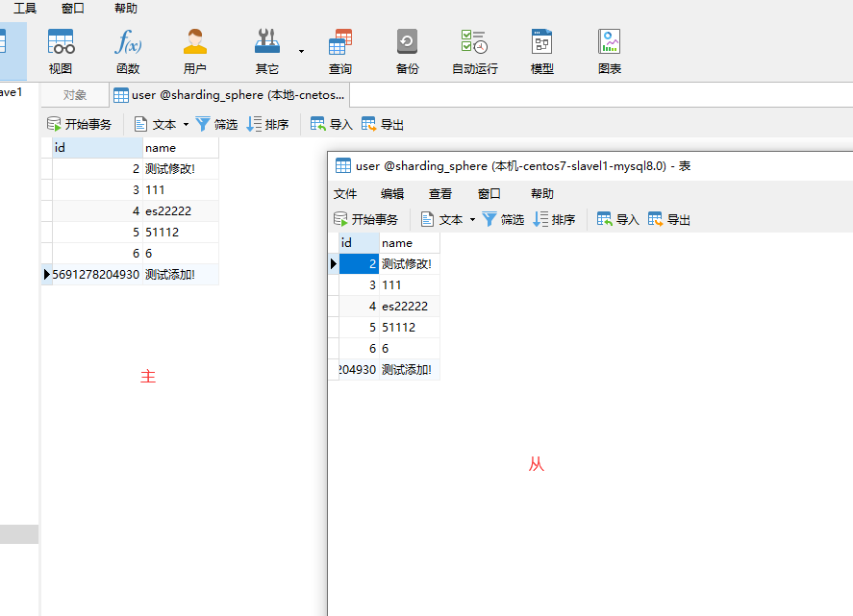The height and width of the screenshot is (616, 853).
Task: Click 排序 sort in master table toolbar
Action: 267,125
